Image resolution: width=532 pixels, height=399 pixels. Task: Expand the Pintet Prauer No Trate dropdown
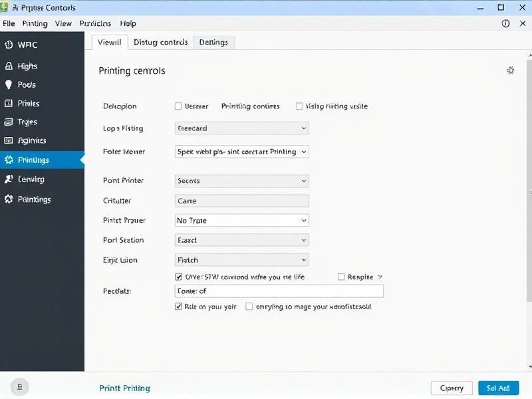point(242,220)
